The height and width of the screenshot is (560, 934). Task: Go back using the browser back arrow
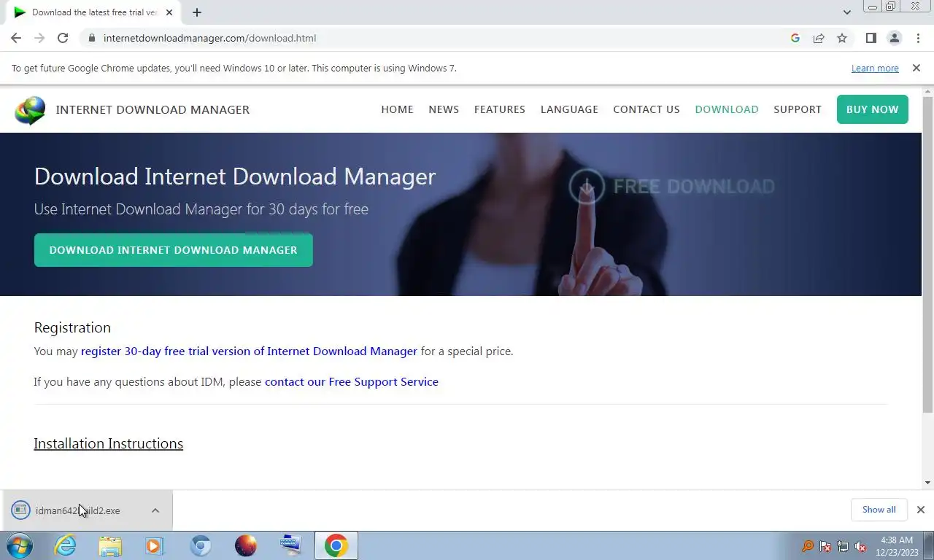click(x=16, y=38)
